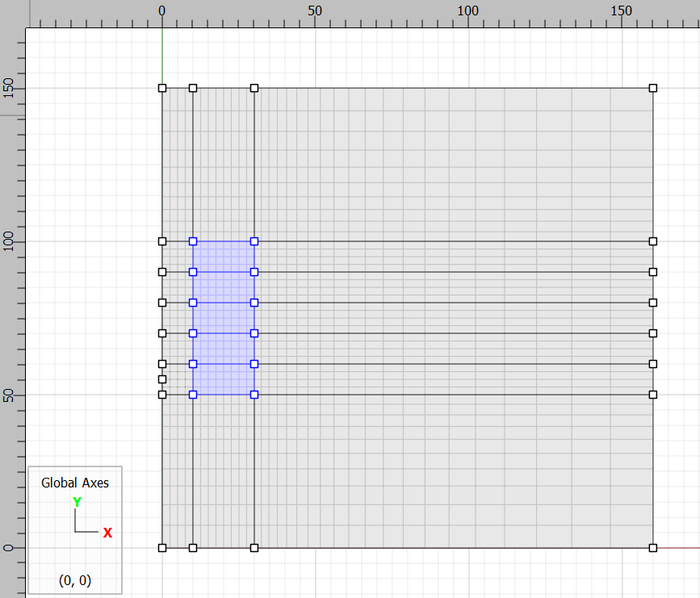700x598 pixels.
Task: Select the topmost blue highlighted region
Action: (224, 257)
